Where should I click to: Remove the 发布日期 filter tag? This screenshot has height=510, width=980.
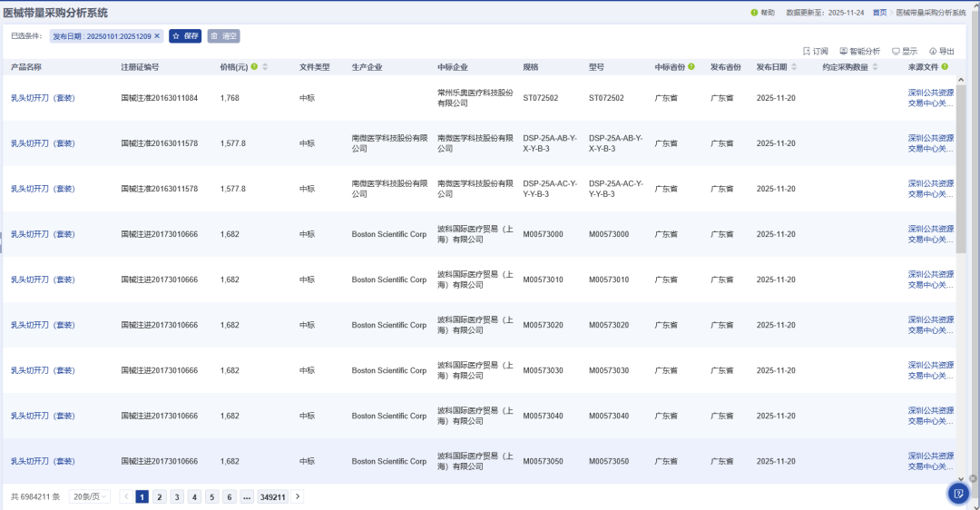(157, 36)
